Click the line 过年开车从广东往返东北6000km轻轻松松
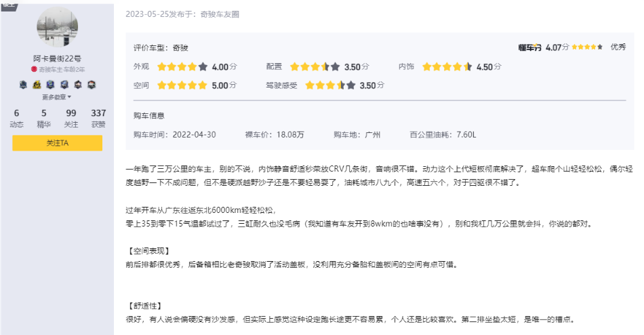Screen dimensions: 644x335 (x=201, y=210)
